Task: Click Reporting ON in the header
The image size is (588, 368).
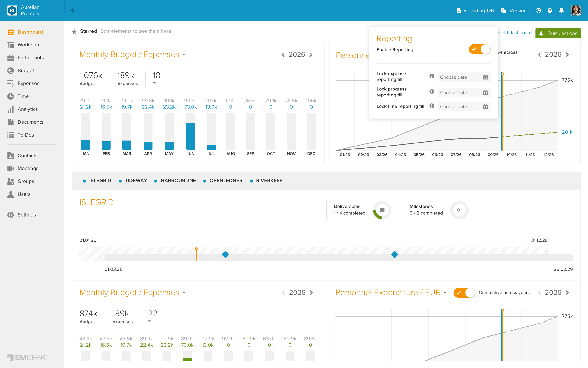Action: click(x=475, y=10)
